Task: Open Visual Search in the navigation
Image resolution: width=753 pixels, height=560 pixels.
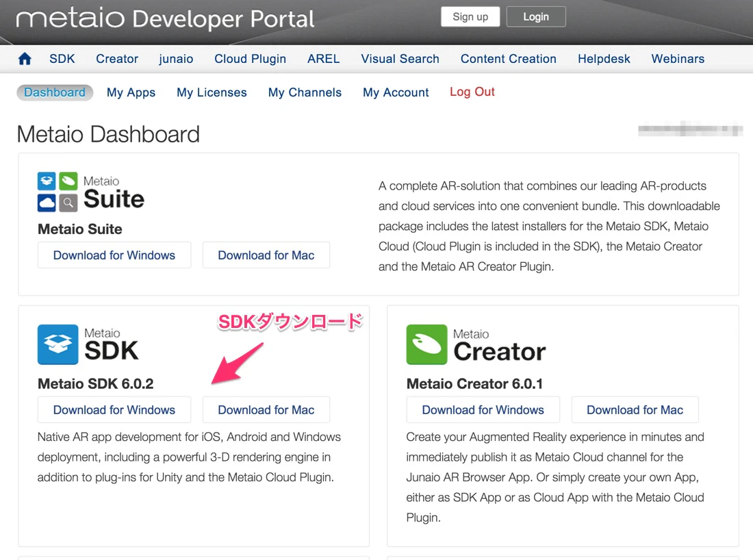Action: point(400,59)
